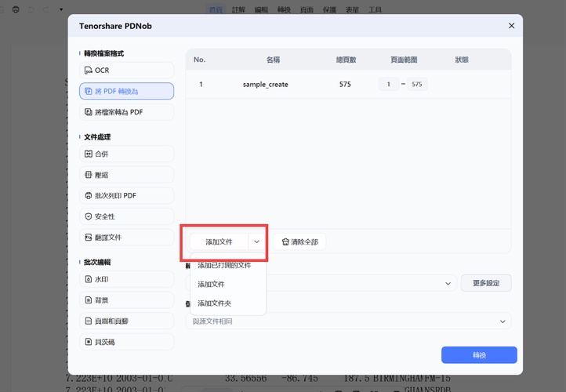566x392 pixels.
Task: Click the print icon in top toolbar
Action: [x=16, y=9]
